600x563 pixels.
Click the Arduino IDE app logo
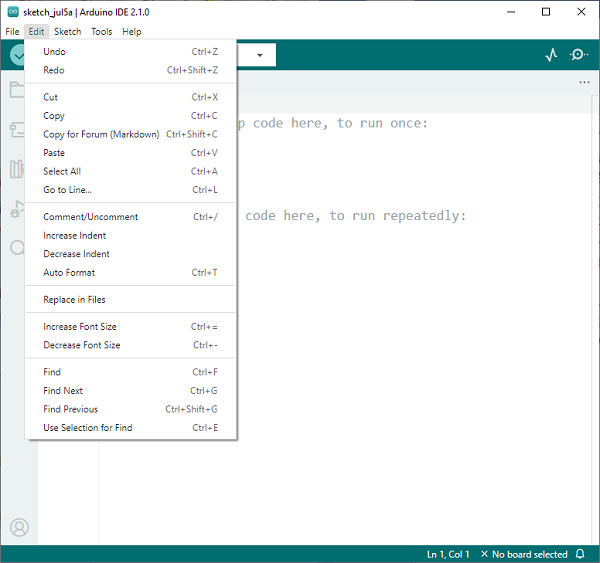pos(13,12)
